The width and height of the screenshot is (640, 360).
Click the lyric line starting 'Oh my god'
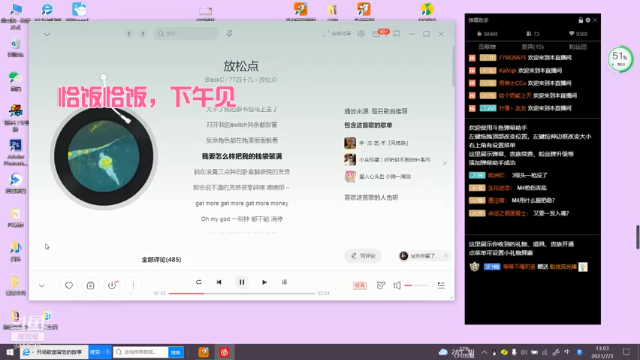click(x=242, y=219)
